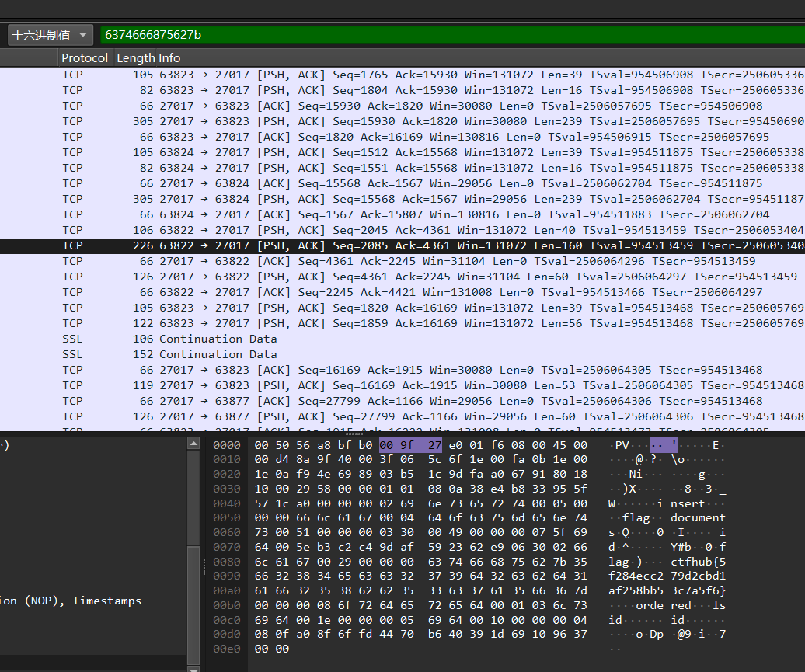Select the ACK packet with Seq=27799 Len=0
The width and height of the screenshot is (805, 672).
coord(402,401)
